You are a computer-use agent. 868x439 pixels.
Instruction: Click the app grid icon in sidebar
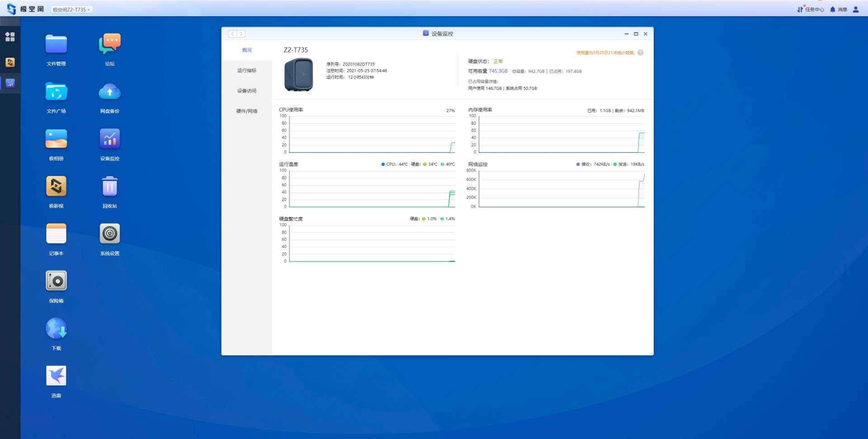10,37
